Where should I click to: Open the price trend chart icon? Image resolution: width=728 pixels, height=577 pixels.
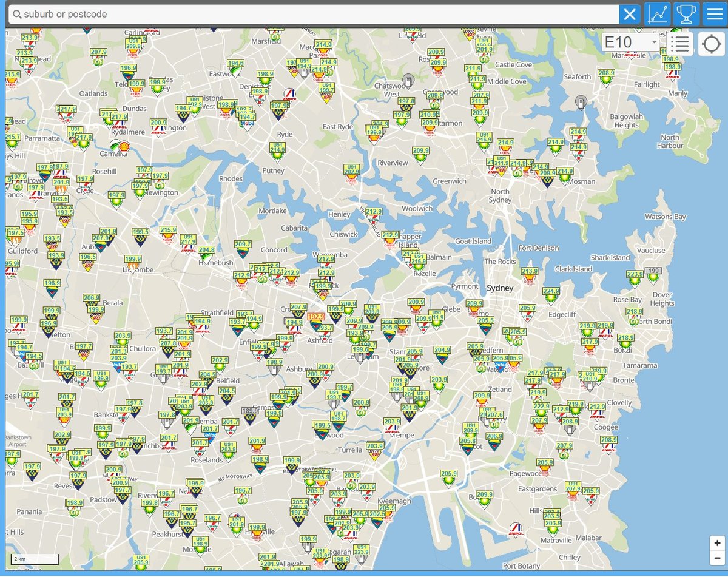(x=658, y=14)
